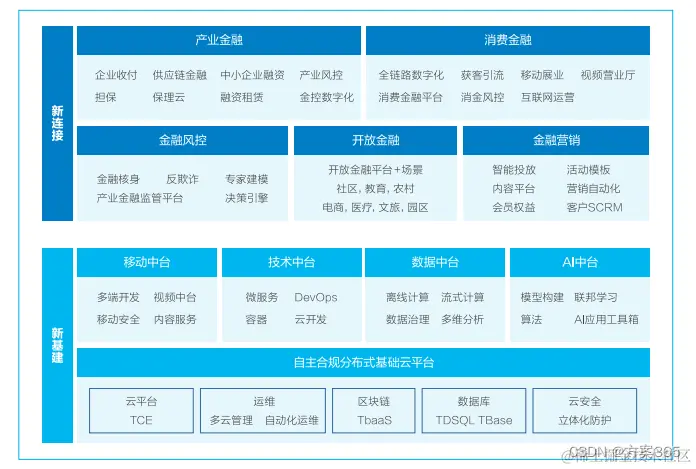Click the 新连接 vertical sidebar label
This screenshot has height=469, width=696.
coord(57,123)
